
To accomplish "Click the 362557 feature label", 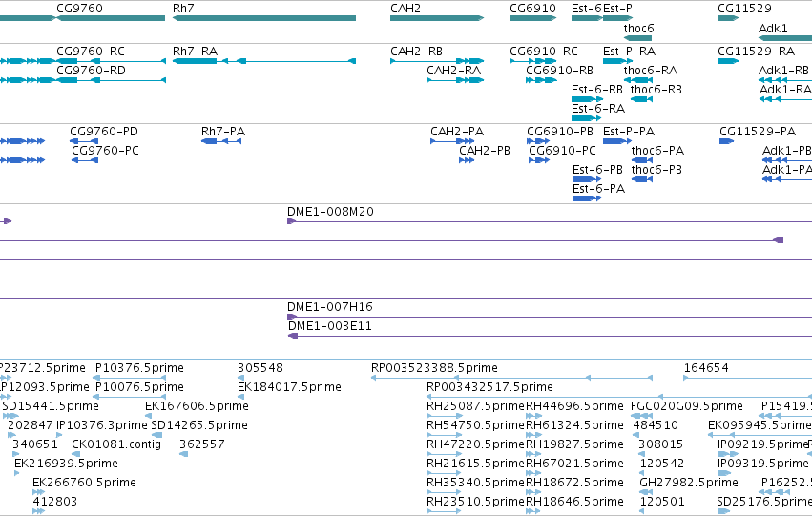I will pyautogui.click(x=202, y=444).
